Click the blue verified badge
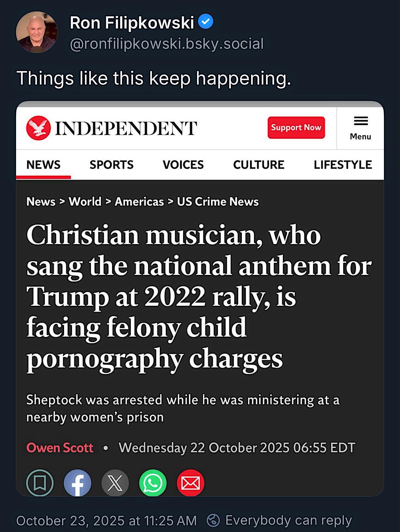The image size is (400, 532). point(206,22)
